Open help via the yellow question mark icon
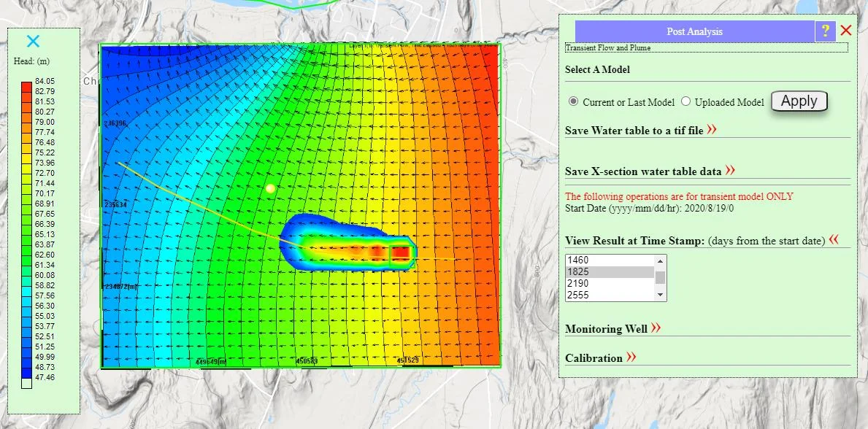The image size is (868, 429). pos(825,31)
